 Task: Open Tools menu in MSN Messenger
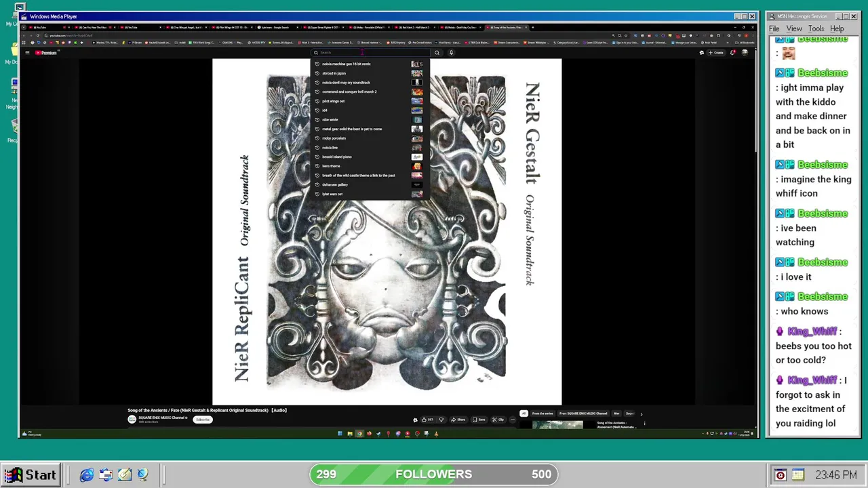[x=816, y=28]
